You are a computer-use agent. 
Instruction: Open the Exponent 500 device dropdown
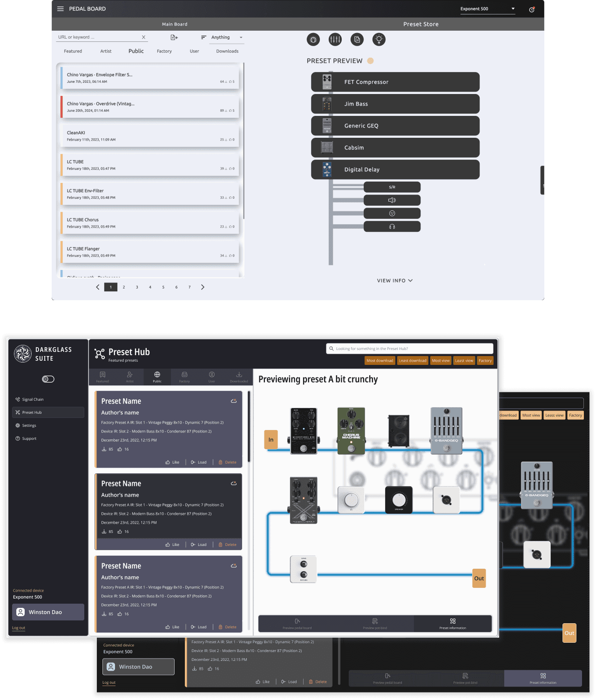tap(488, 9)
